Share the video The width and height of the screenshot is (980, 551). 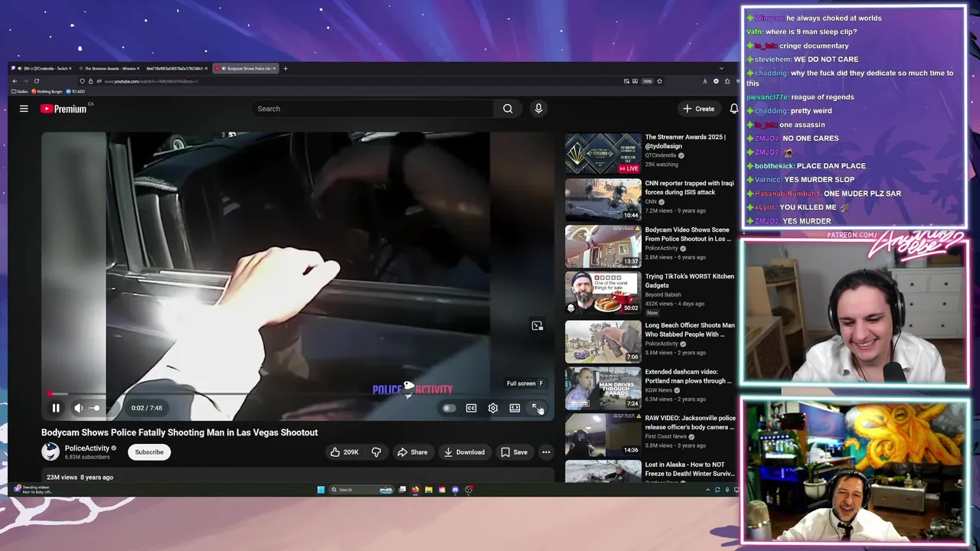point(412,452)
